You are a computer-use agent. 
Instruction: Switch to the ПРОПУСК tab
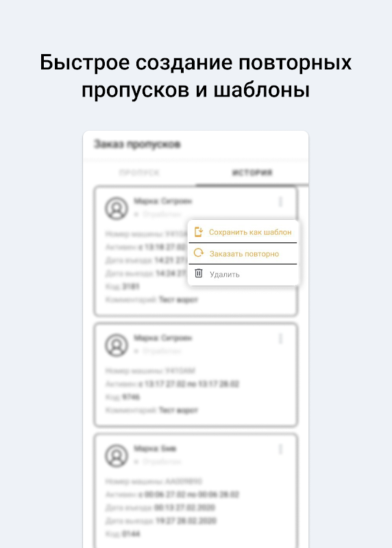pos(139,173)
